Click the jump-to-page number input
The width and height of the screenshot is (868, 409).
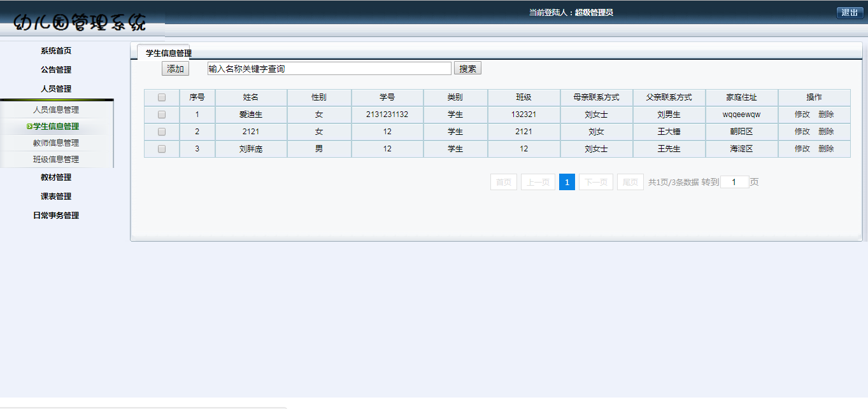coord(735,182)
